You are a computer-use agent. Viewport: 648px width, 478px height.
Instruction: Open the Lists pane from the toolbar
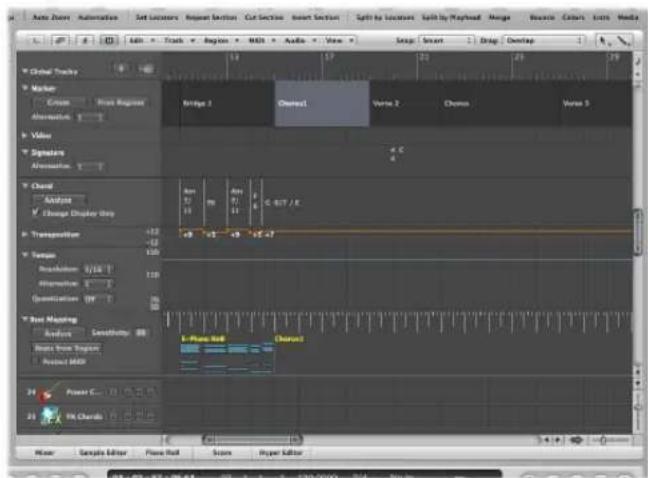pos(601,17)
